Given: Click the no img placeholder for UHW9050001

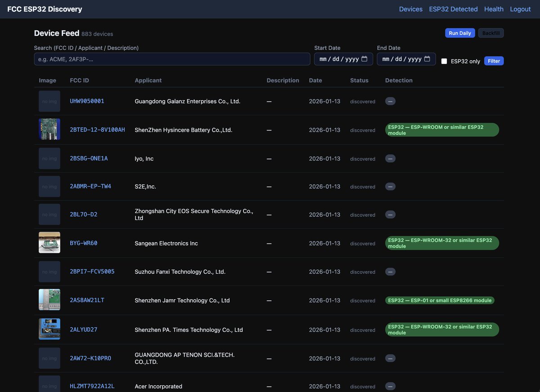Looking at the screenshot, I should point(49,101).
